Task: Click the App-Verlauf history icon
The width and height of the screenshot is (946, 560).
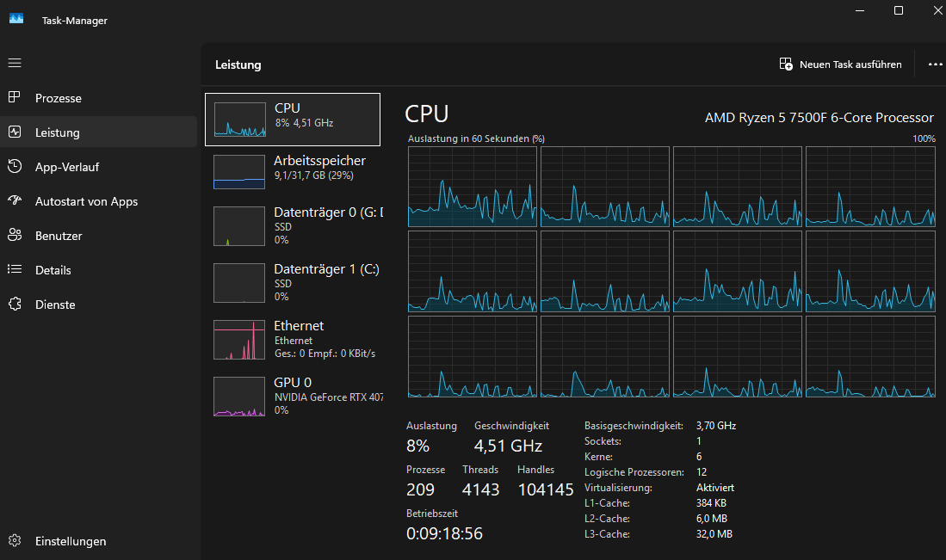Action: point(15,166)
